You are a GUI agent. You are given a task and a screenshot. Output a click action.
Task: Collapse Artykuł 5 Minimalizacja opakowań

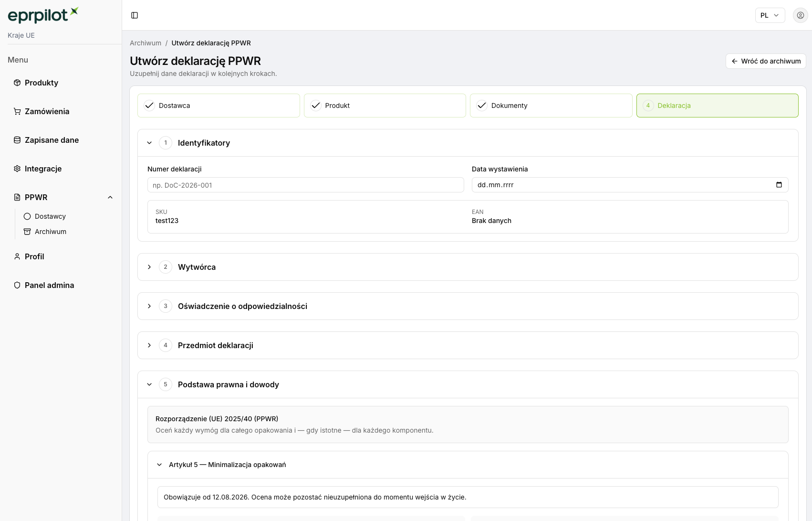[x=468, y=465]
